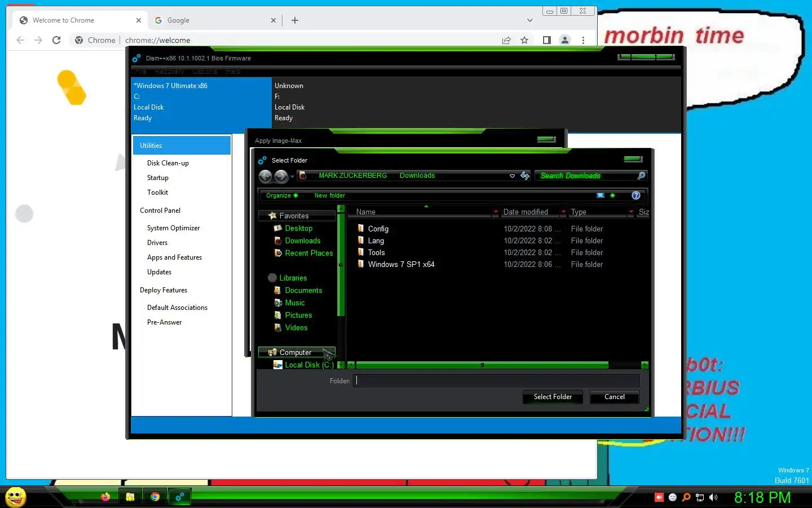Open System Optimizer in Dism++

[173, 228]
